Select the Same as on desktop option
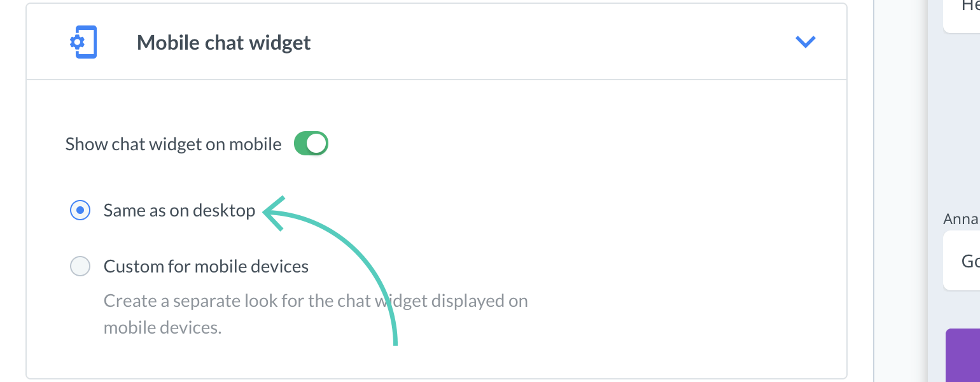 point(80,210)
